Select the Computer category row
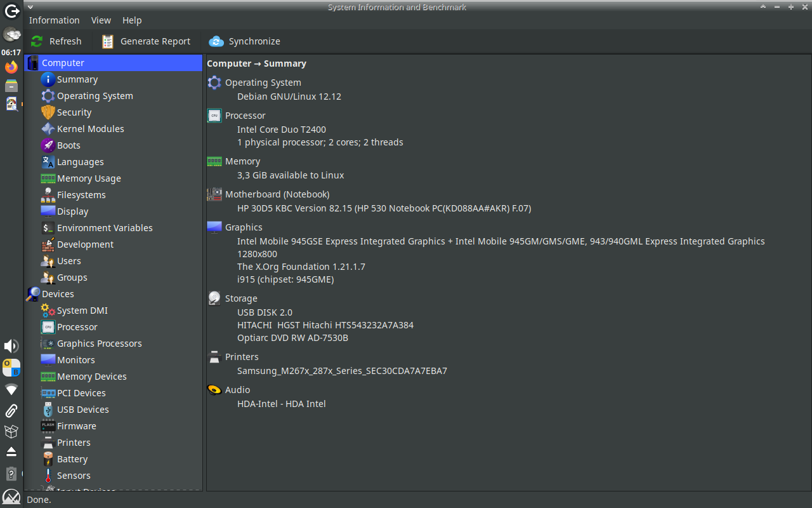The image size is (812, 508). click(x=113, y=63)
